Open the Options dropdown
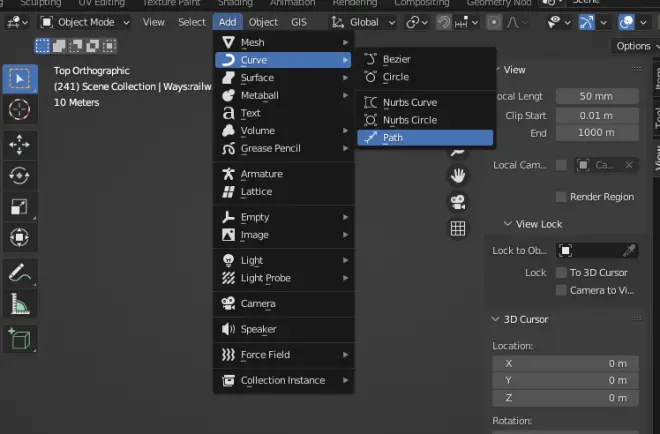 [x=636, y=46]
